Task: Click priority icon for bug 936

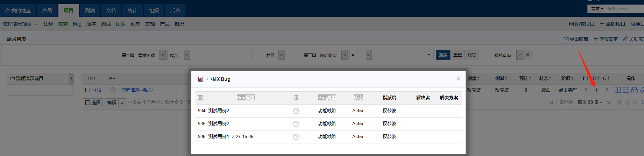Action: [296, 137]
